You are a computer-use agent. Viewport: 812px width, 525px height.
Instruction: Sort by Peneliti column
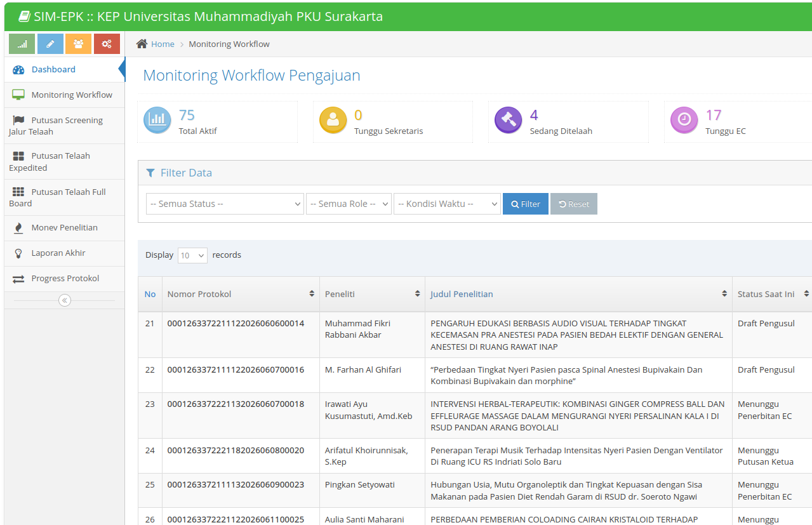click(x=372, y=294)
